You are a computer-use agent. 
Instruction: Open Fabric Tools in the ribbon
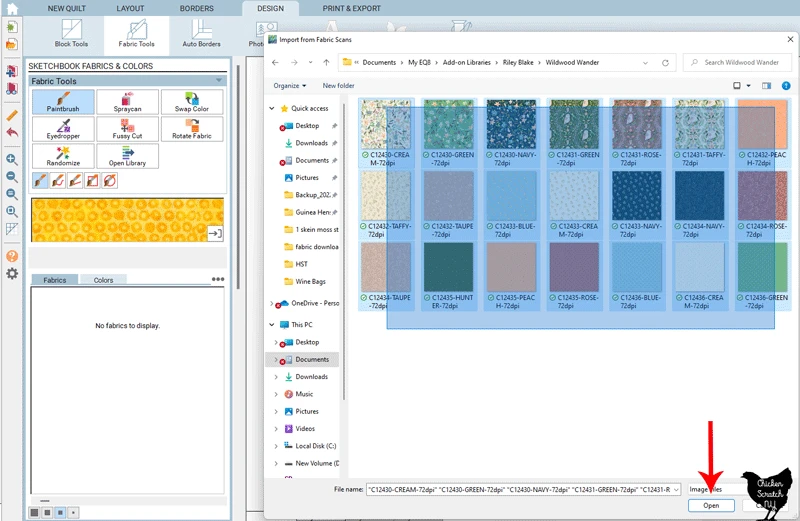pos(137,34)
